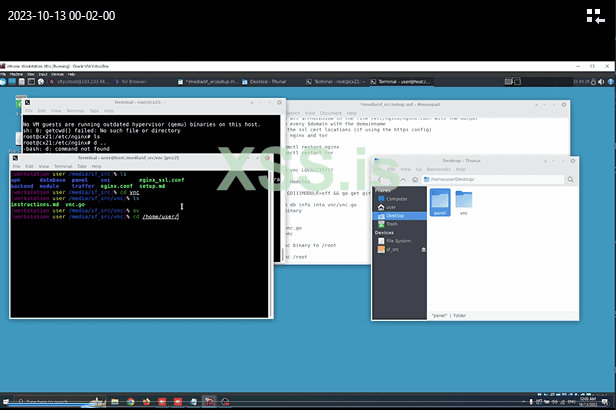Click the Thunar path location field
Viewport: 616px width, 410px height.
click(x=480, y=177)
